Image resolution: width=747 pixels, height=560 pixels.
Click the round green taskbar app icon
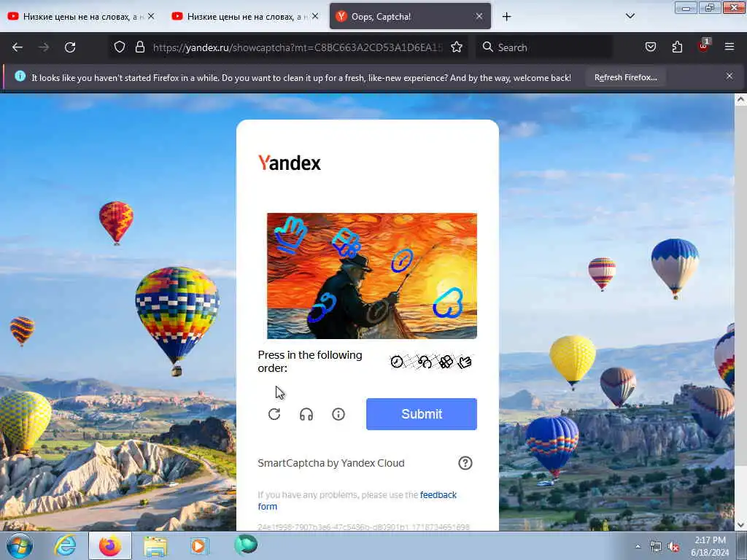[245, 544]
